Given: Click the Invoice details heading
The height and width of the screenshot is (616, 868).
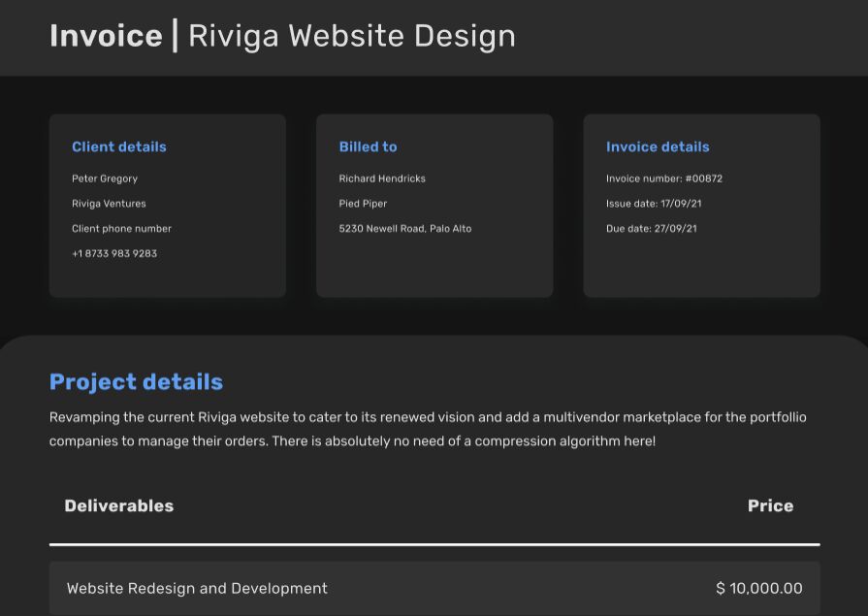Looking at the screenshot, I should pyautogui.click(x=658, y=146).
